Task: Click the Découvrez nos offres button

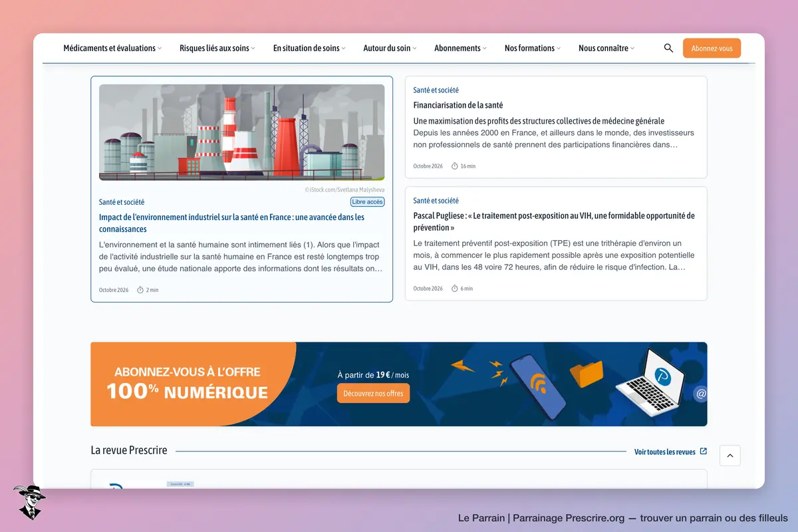Action: (x=373, y=393)
